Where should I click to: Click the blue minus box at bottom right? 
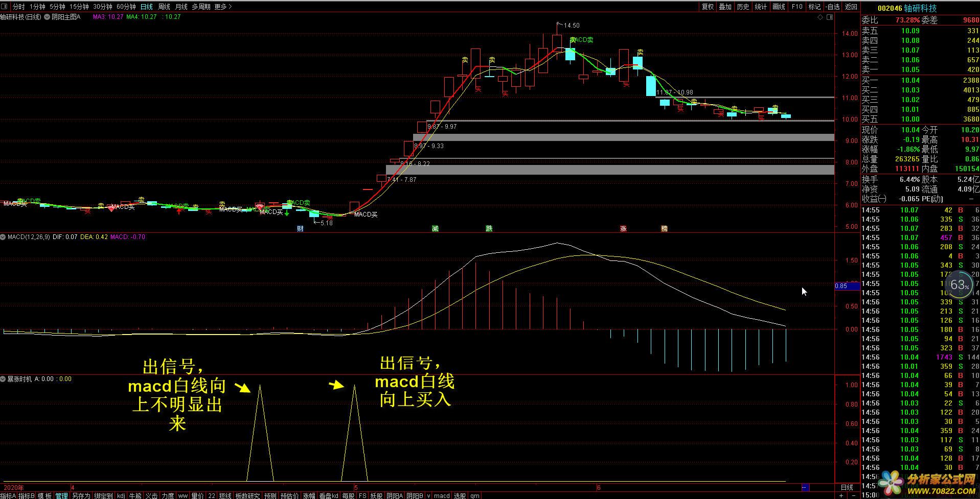805,487
